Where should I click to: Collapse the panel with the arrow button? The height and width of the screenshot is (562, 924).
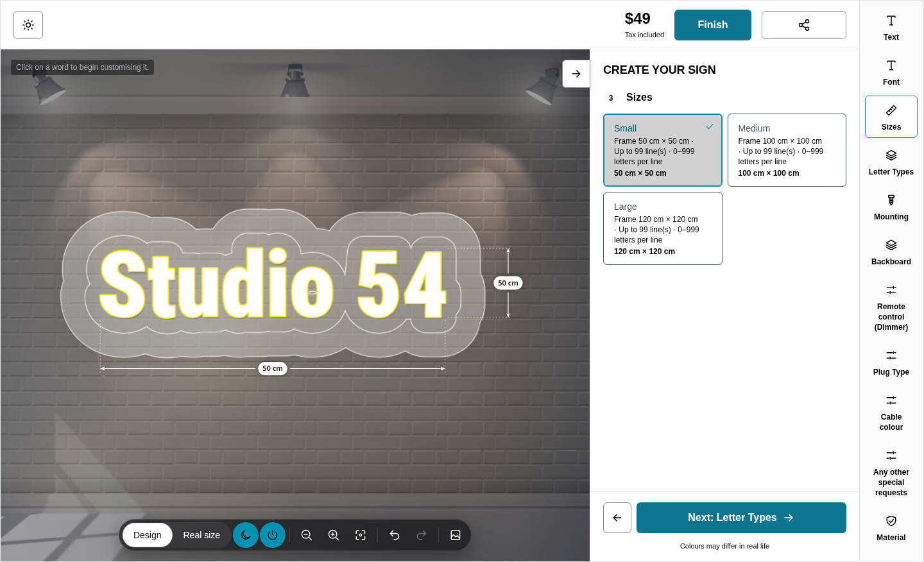pyautogui.click(x=576, y=74)
